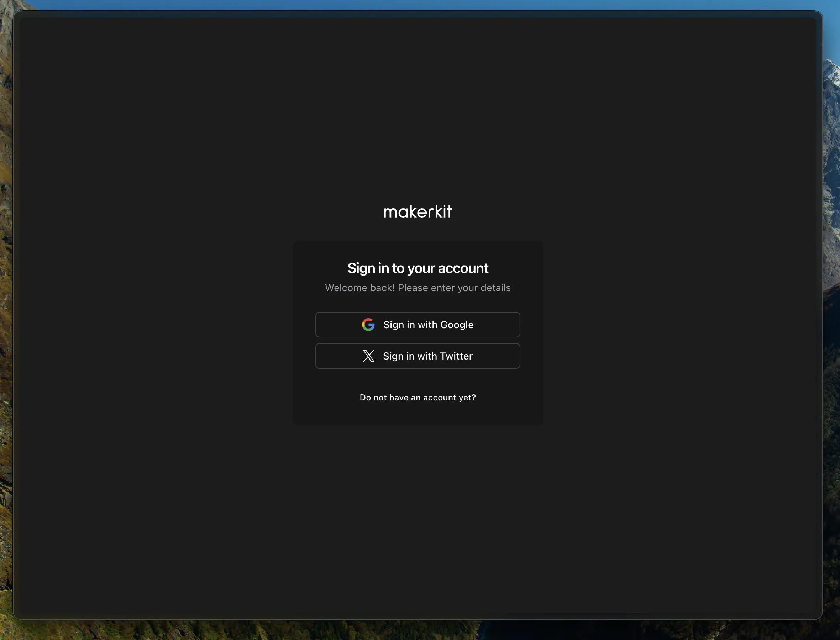Open the "Do not have an account yet?" link
This screenshot has width=840, height=640.
click(418, 397)
